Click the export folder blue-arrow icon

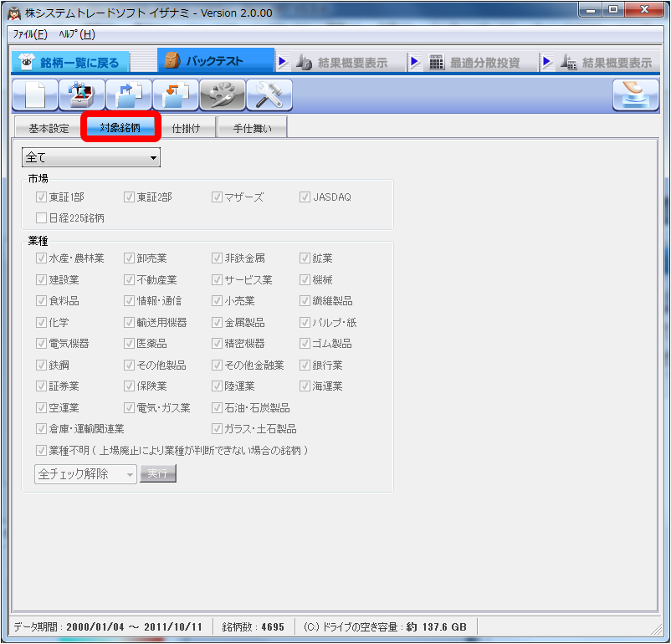point(129,95)
